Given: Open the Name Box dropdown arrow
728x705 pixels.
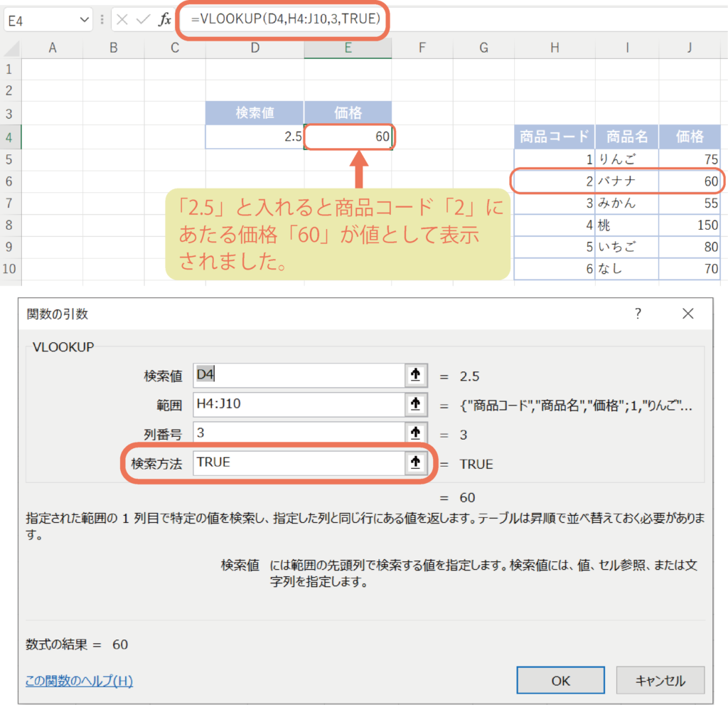Looking at the screenshot, I should (85, 21).
